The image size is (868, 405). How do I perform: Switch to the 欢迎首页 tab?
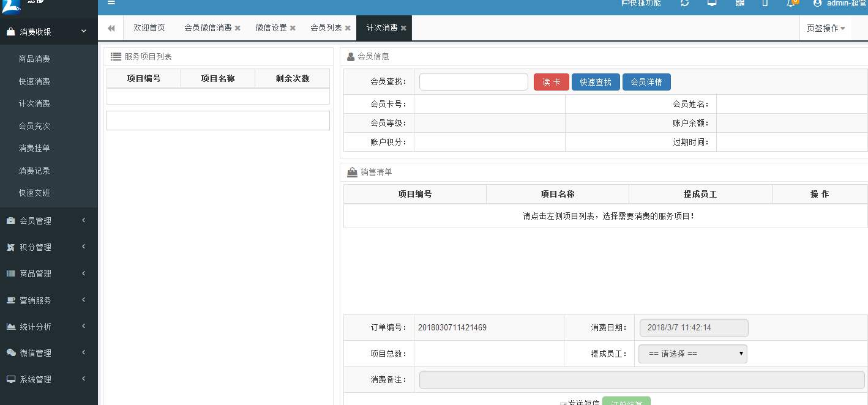149,28
